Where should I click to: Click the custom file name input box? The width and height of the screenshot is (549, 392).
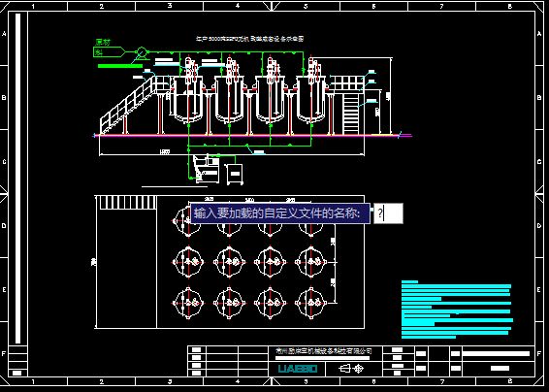pyautogui.click(x=388, y=213)
